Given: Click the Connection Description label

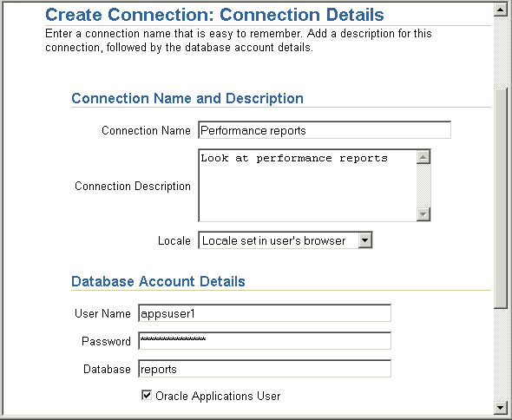Looking at the screenshot, I should point(133,186).
